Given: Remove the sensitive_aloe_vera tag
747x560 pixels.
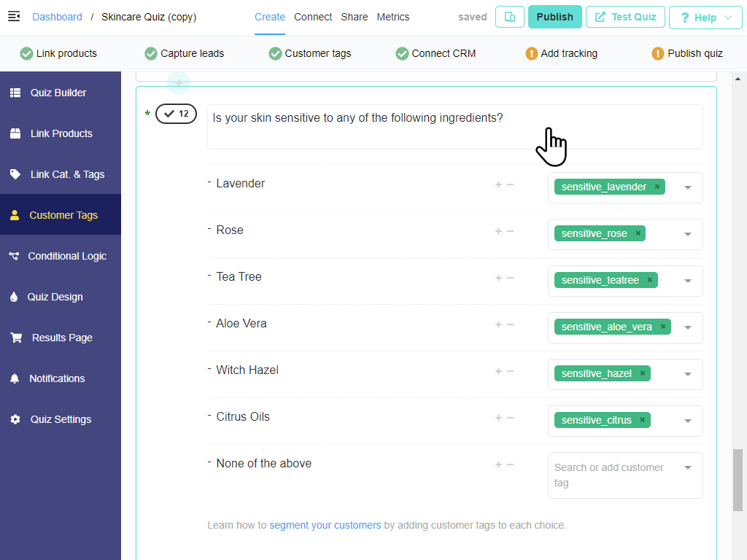Looking at the screenshot, I should [662, 327].
